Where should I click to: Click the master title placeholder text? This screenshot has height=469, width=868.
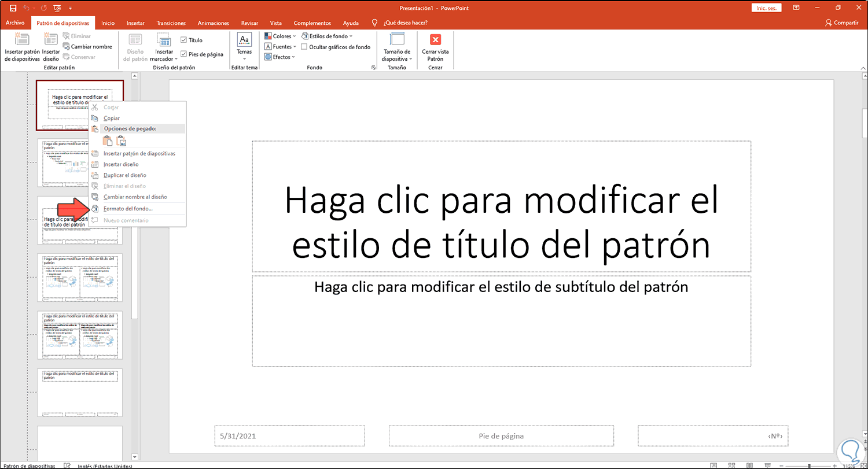(501, 223)
